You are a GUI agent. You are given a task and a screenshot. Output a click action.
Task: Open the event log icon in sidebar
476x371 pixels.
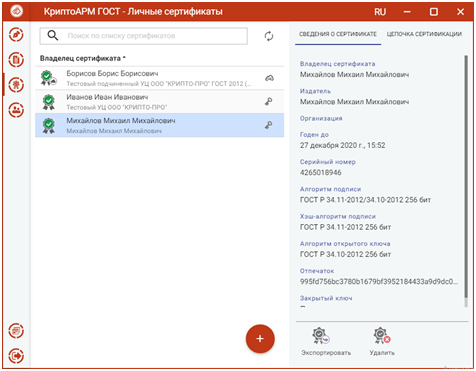point(16,331)
